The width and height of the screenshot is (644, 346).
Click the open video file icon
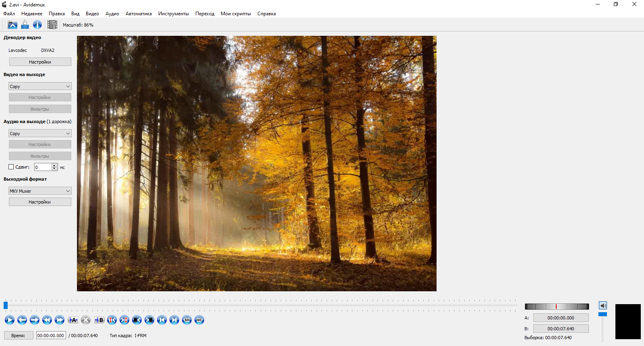coord(12,25)
